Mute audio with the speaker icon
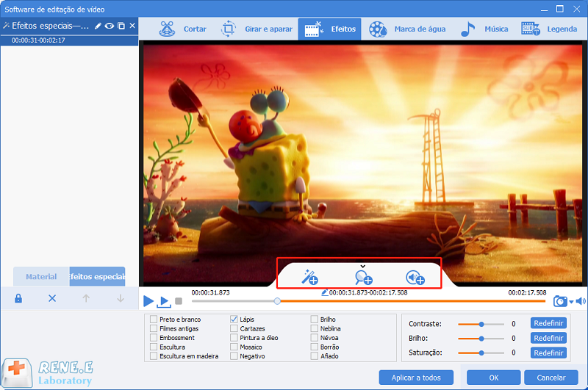The height and width of the screenshot is (390, 588). 581,301
